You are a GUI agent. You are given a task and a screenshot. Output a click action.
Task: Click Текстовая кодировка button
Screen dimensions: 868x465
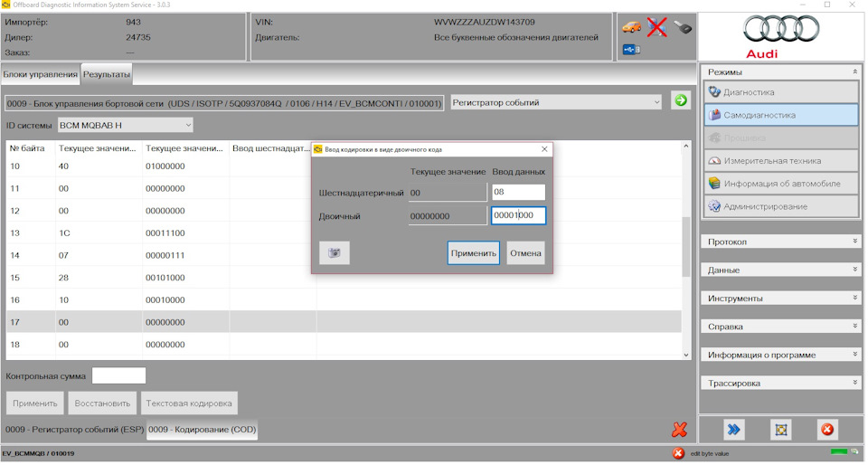pyautogui.click(x=189, y=403)
